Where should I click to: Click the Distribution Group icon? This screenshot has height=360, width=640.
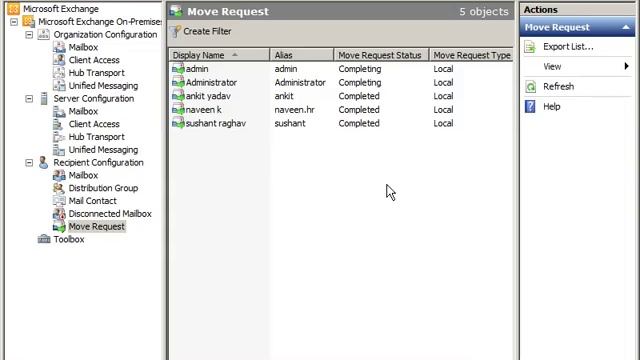pyautogui.click(x=59, y=188)
